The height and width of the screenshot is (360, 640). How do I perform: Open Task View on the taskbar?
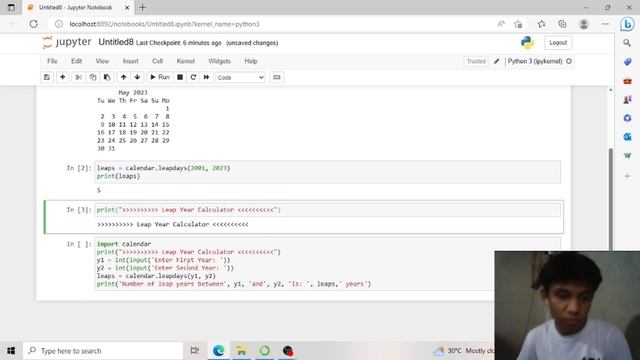(195, 351)
